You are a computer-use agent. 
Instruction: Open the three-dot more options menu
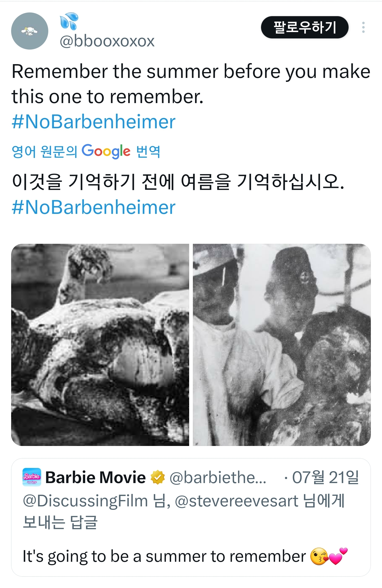363,27
